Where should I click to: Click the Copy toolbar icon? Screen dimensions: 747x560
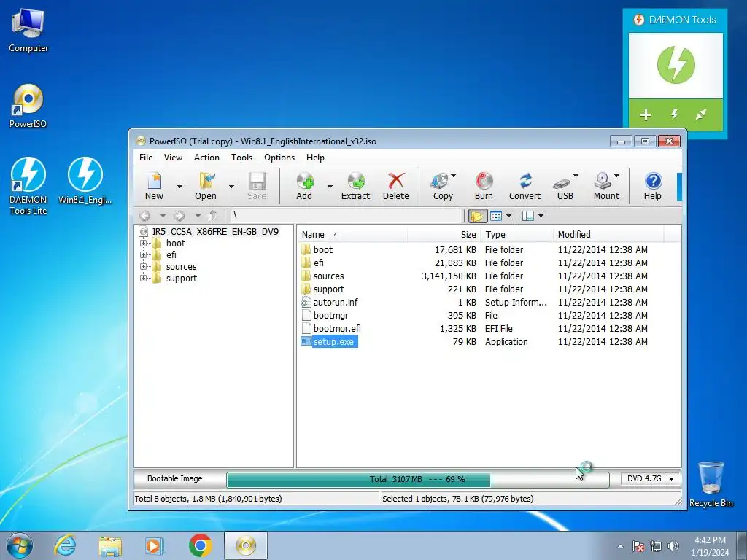[x=443, y=186]
